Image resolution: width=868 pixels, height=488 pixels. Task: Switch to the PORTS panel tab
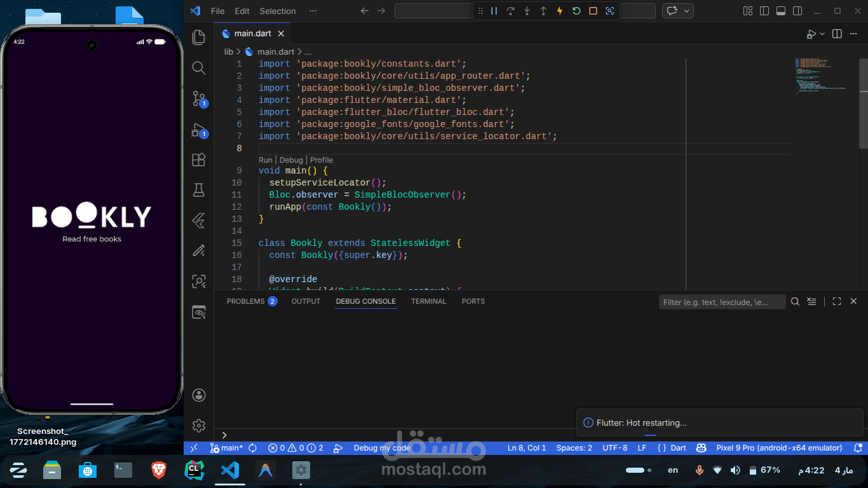[473, 301]
